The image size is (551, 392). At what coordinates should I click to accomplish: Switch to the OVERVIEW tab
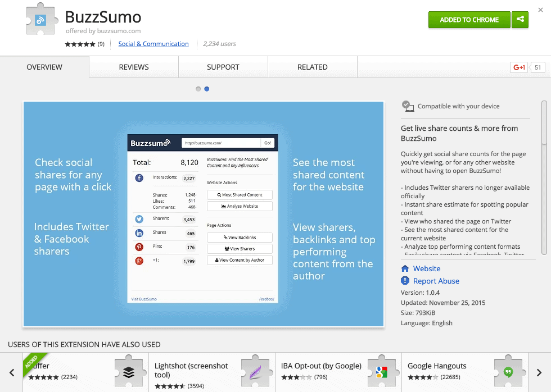(x=44, y=67)
